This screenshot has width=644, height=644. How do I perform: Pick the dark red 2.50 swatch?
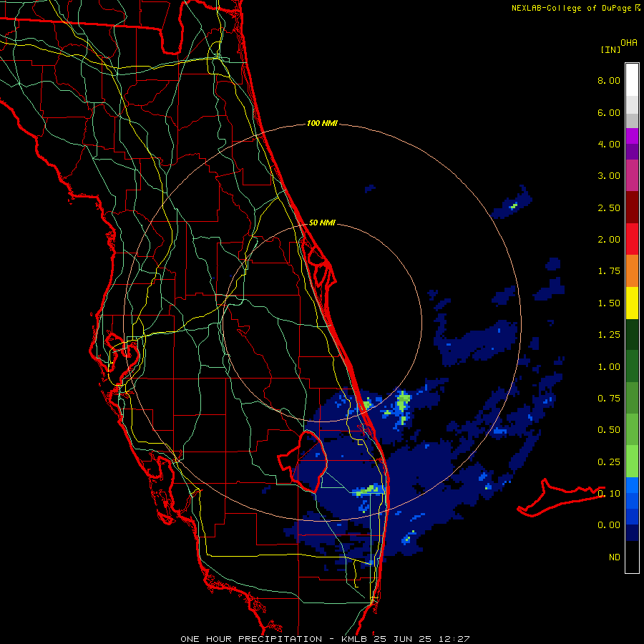pyautogui.click(x=632, y=208)
